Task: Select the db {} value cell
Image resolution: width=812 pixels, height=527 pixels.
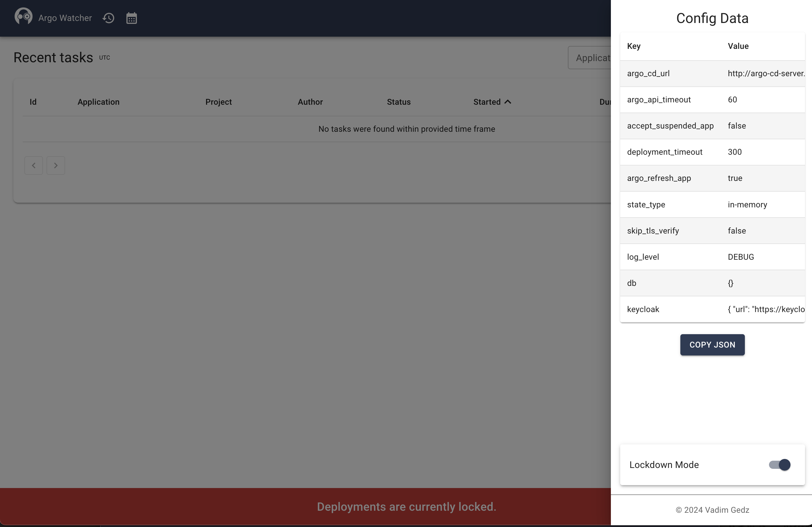Action: [763, 283]
